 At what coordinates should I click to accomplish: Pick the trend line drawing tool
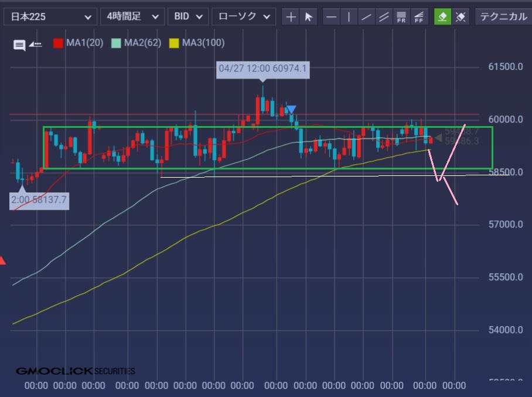(366, 16)
